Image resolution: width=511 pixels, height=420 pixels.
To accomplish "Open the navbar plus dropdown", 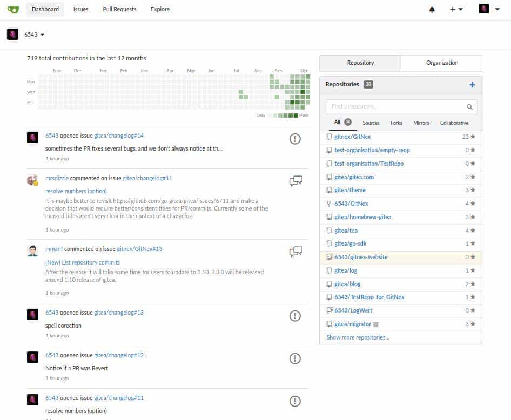I will click(454, 9).
